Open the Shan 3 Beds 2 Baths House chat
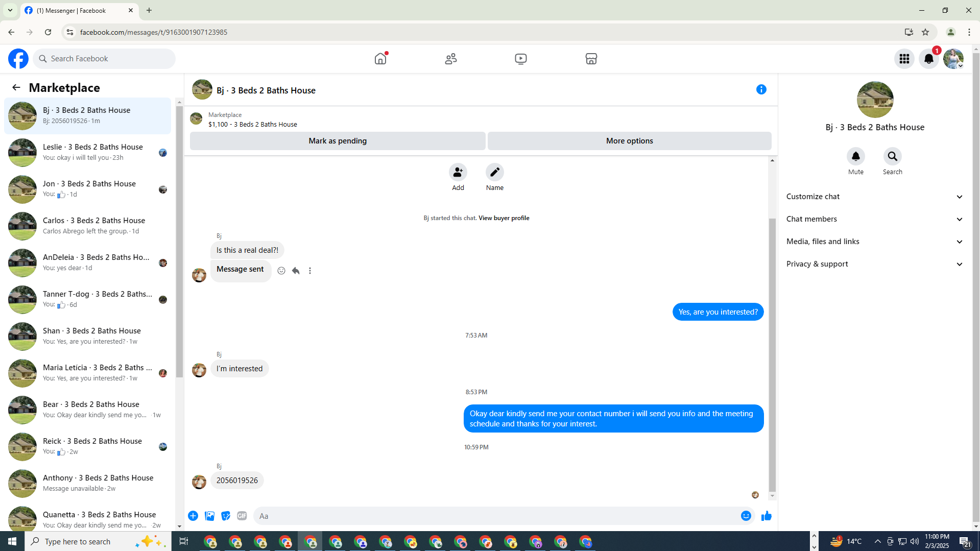Image resolution: width=980 pixels, height=551 pixels. [x=88, y=336]
